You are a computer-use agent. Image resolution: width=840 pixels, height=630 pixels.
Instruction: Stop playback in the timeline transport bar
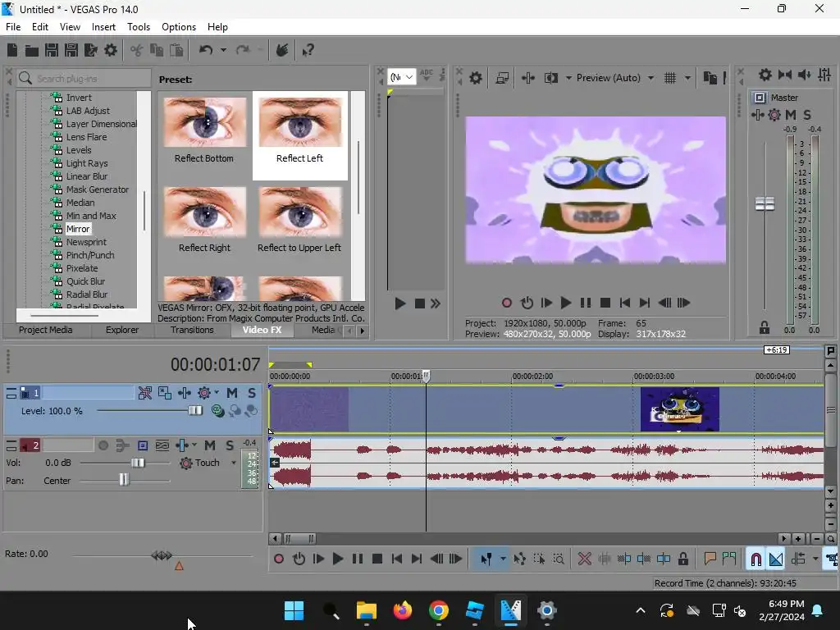377,559
